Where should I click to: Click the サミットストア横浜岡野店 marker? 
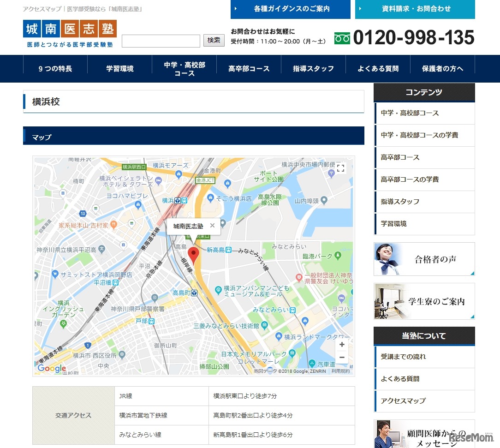click(55, 274)
